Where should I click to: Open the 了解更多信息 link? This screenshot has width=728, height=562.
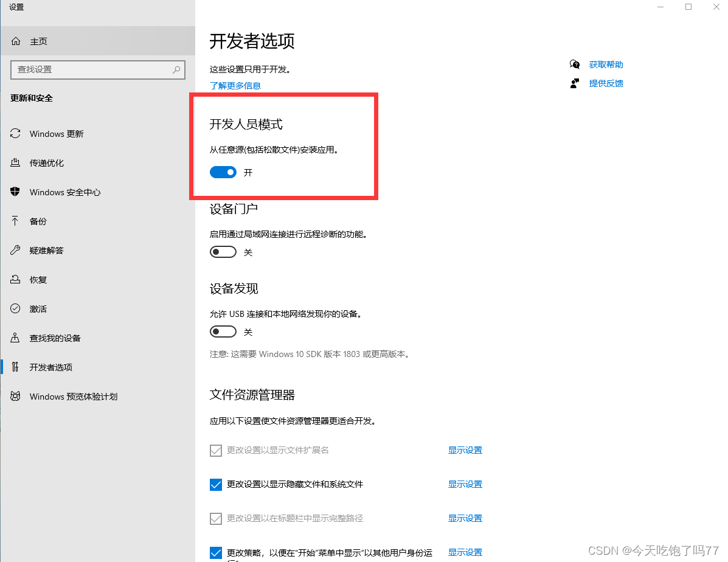[x=235, y=86]
